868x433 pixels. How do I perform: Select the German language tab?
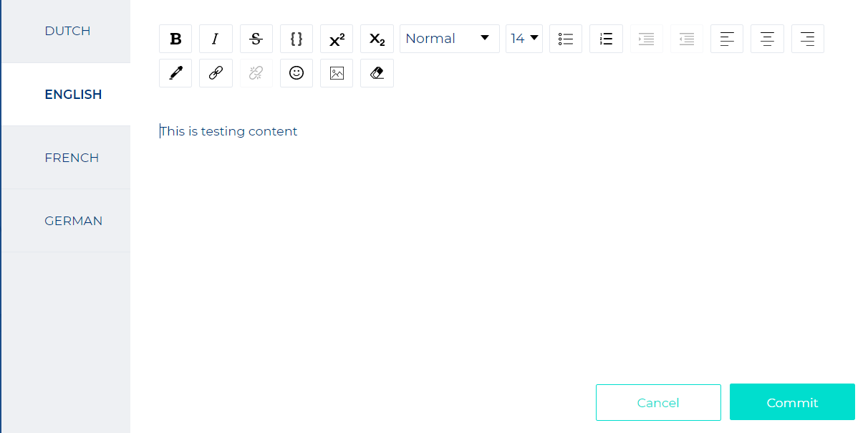[x=73, y=221]
